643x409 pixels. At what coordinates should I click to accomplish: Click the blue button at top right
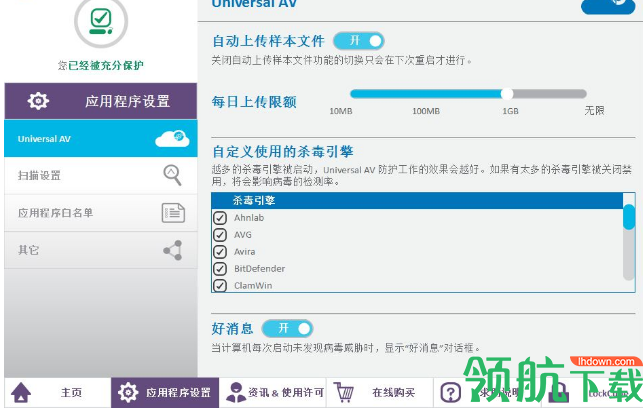[608, 6]
